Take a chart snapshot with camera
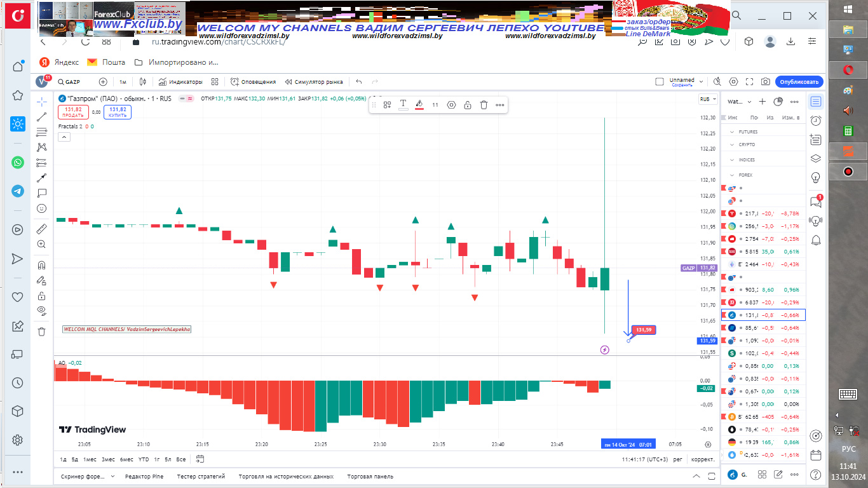The height and width of the screenshot is (488, 868). [766, 82]
